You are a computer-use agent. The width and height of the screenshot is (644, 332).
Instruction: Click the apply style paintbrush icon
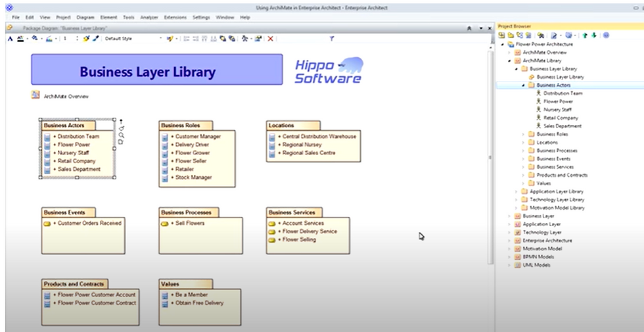pos(86,39)
